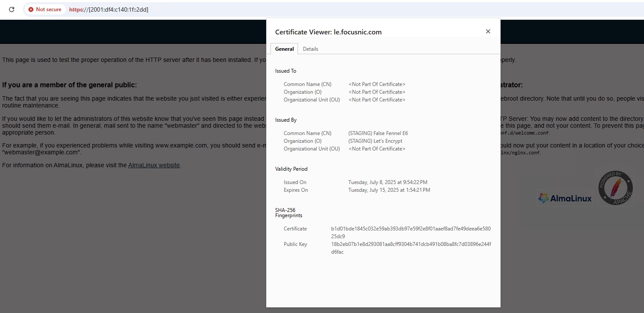Click the Powered by Apache badge
Screen dimensions: 644x313
point(616,188)
